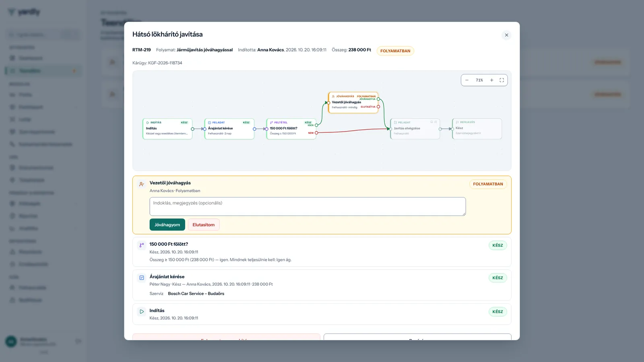The width and height of the screenshot is (644, 362).
Task: Click the play icon on Indítás diagram node
Action: coord(148,123)
